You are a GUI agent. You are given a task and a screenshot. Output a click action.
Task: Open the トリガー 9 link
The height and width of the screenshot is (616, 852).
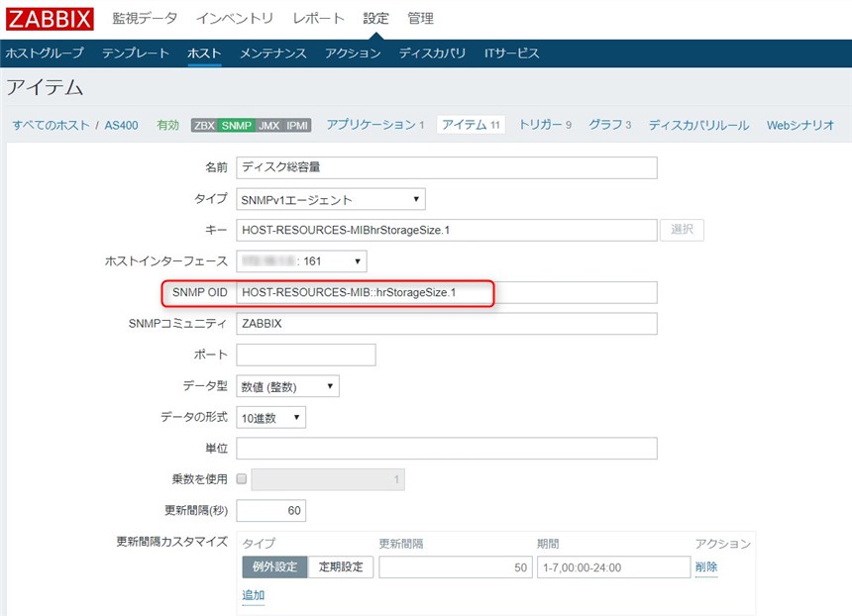[546, 125]
